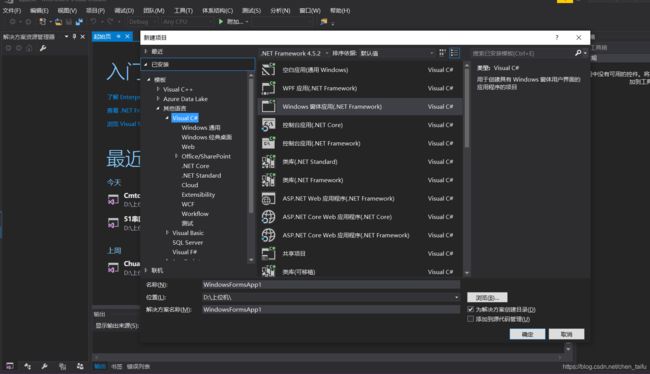Click the wrench icon in Solution Explorer
Viewport: 650px width, 374px height.
[x=43, y=48]
